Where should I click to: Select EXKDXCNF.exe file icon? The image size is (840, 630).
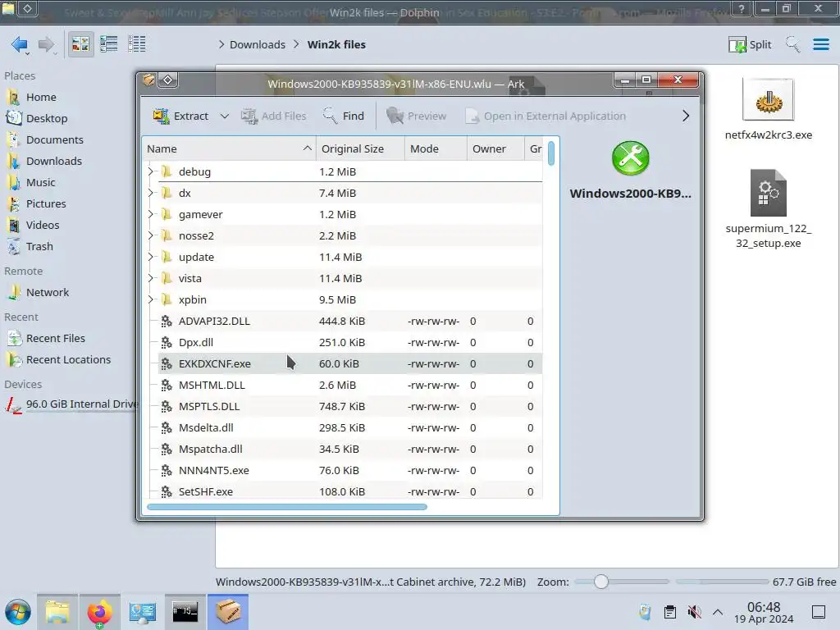(x=167, y=363)
